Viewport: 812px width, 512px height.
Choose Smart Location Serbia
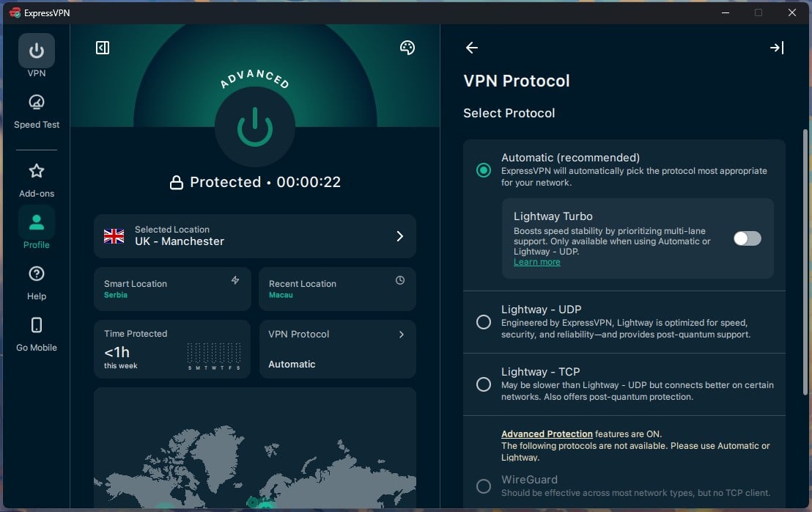pos(172,289)
